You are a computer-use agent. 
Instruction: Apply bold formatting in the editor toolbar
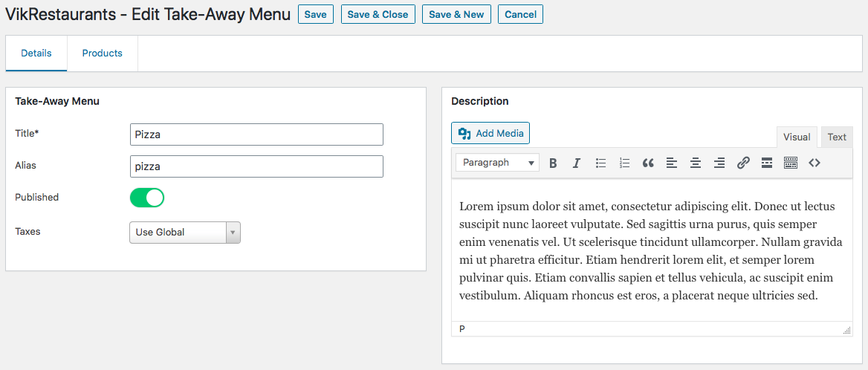552,163
